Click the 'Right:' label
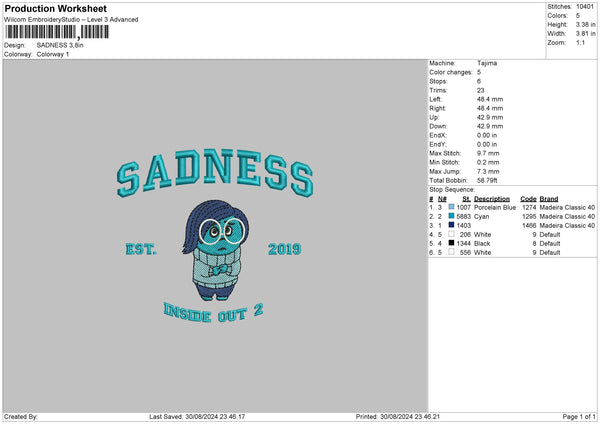This screenshot has width=600, height=424. pos(437,108)
